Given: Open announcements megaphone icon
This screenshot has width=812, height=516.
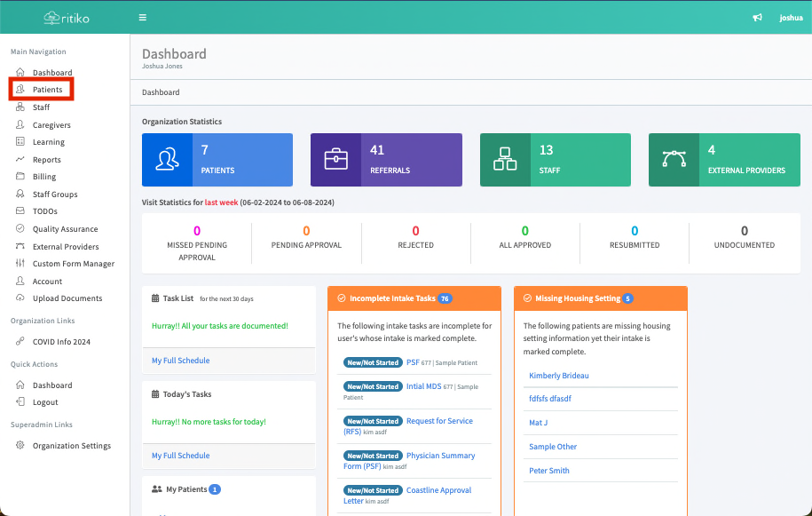Looking at the screenshot, I should (x=757, y=18).
